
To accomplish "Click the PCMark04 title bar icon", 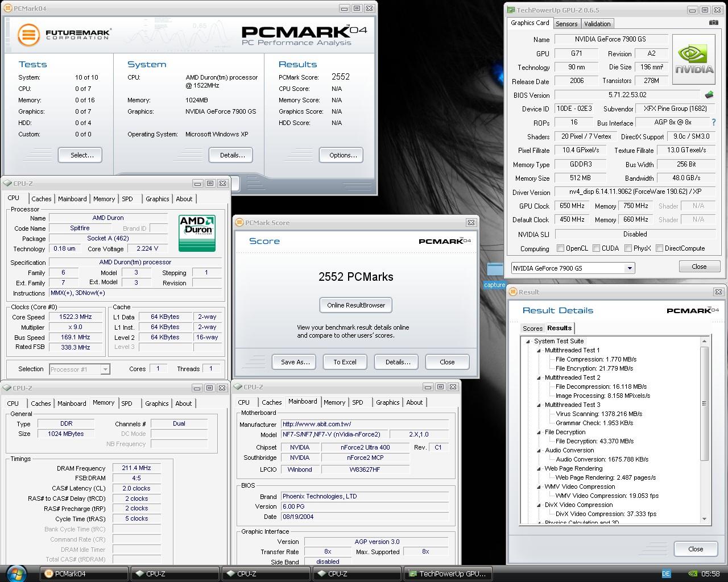I will [8, 8].
